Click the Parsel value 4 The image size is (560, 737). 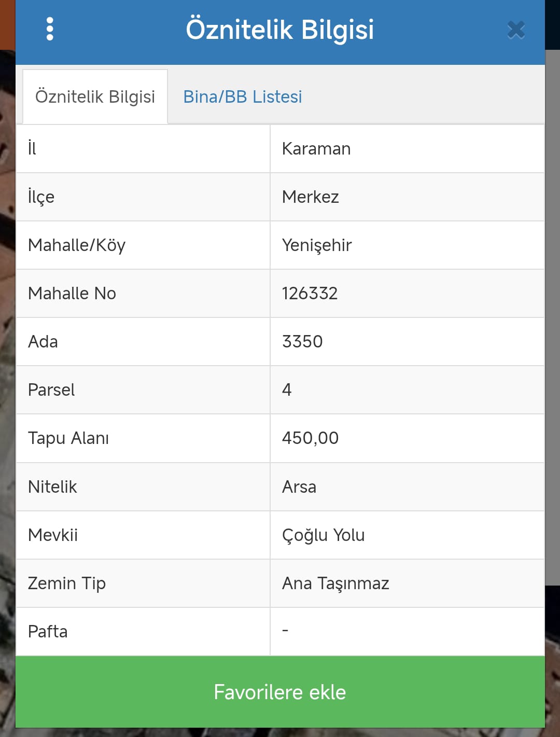(287, 390)
